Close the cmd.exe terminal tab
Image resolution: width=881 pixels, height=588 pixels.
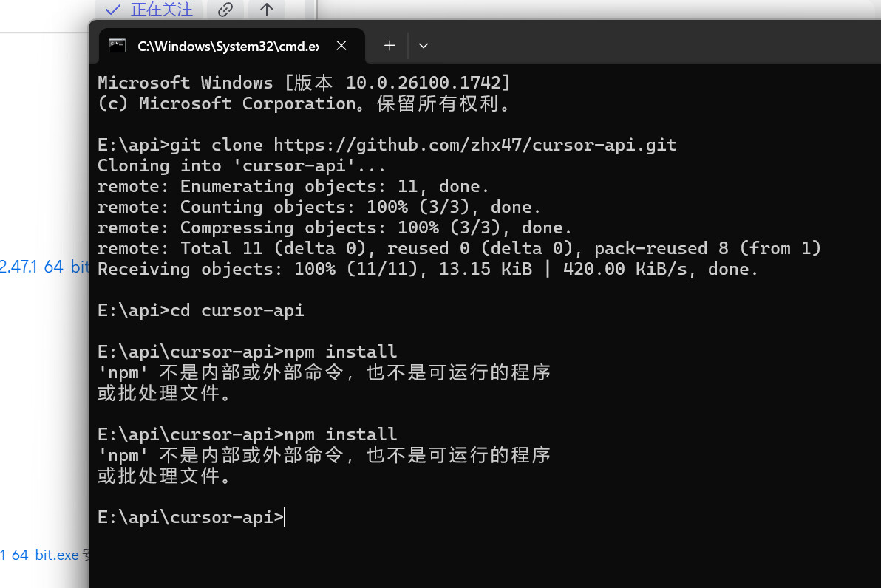[341, 46]
